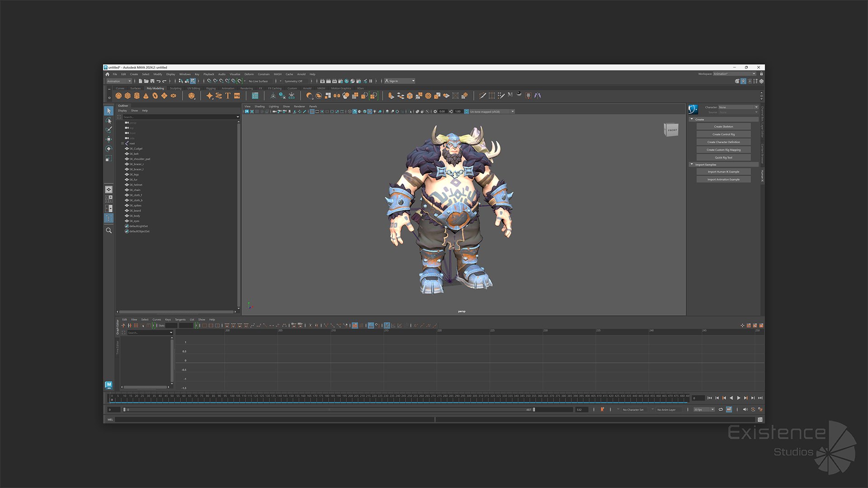Select the Move tool in the toolbox
This screenshot has height=488, width=868.
108,140
